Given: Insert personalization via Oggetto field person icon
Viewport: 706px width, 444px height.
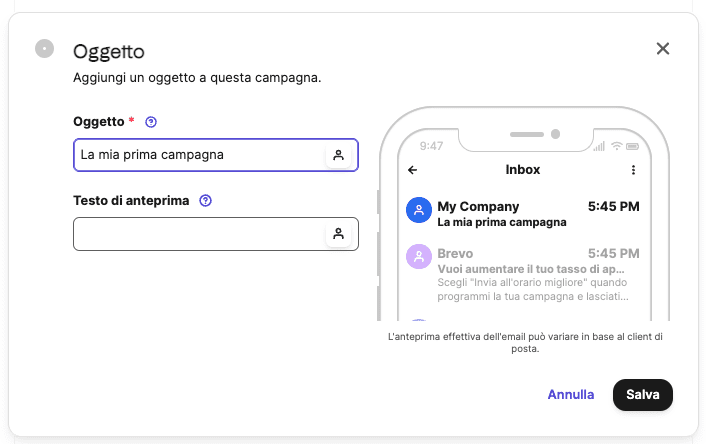Looking at the screenshot, I should click(338, 155).
